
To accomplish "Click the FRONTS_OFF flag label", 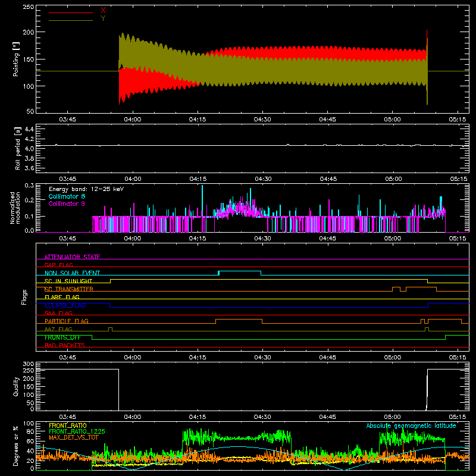I will pyautogui.click(x=62, y=337).
